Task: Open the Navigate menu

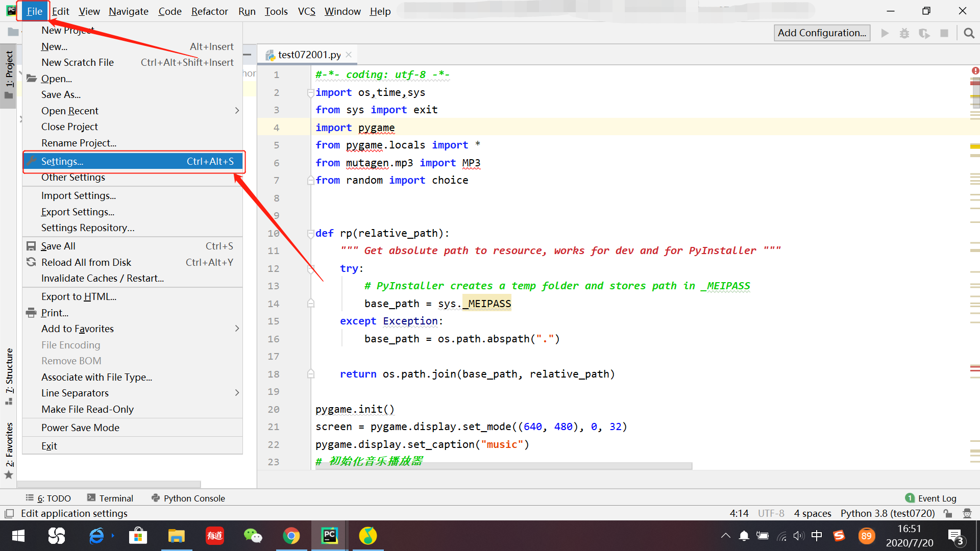Action: tap(129, 11)
